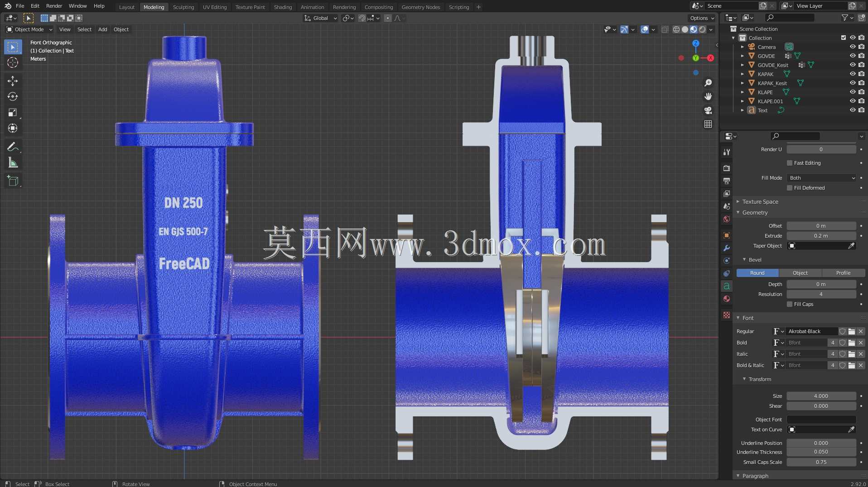The width and height of the screenshot is (868, 487).
Task: Open the Scene properties tab
Action: pos(727,206)
